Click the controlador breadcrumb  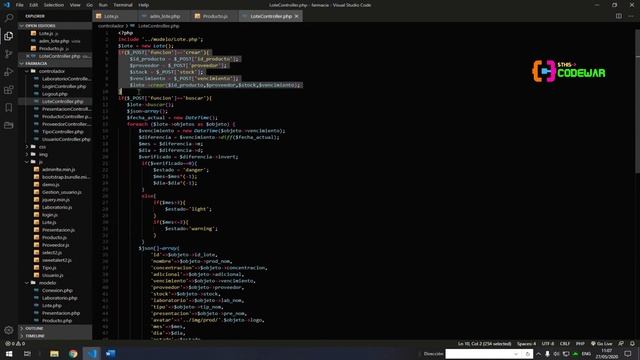(111, 26)
